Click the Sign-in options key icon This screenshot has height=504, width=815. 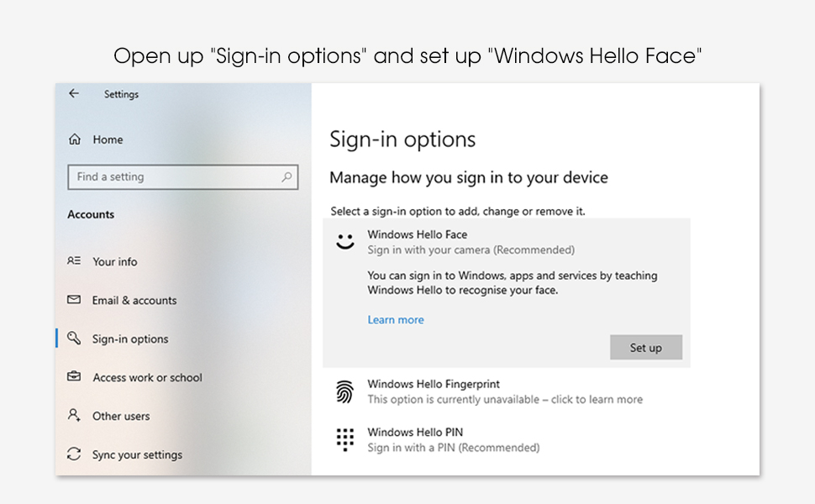74,339
